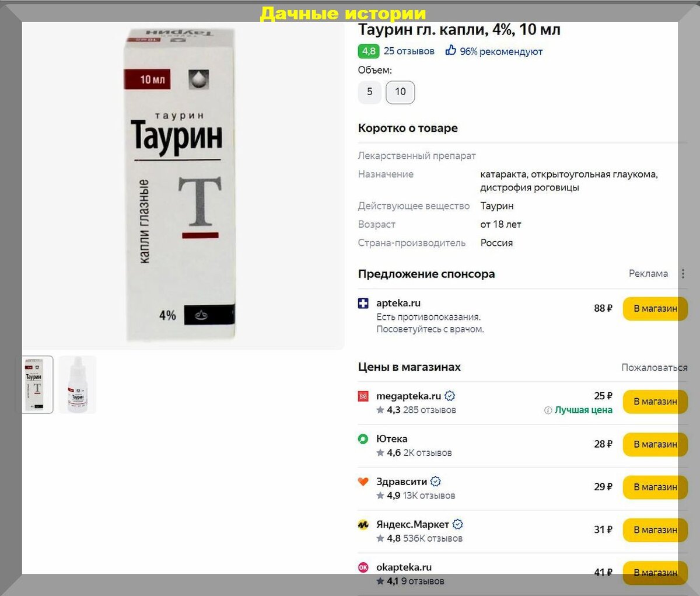The width and height of the screenshot is (700, 596).
Task: Go to apteka.ru store via В магазин
Action: coord(655,308)
